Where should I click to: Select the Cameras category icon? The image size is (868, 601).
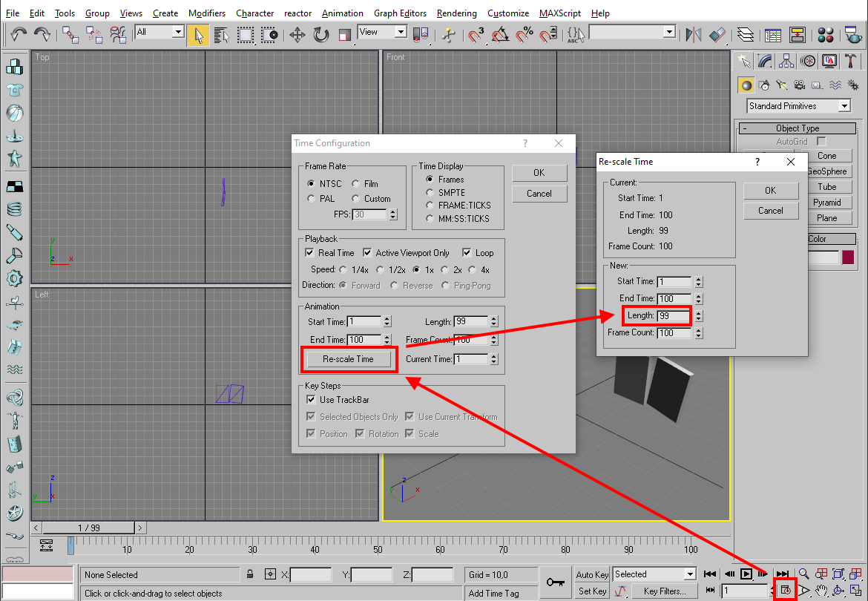[799, 85]
